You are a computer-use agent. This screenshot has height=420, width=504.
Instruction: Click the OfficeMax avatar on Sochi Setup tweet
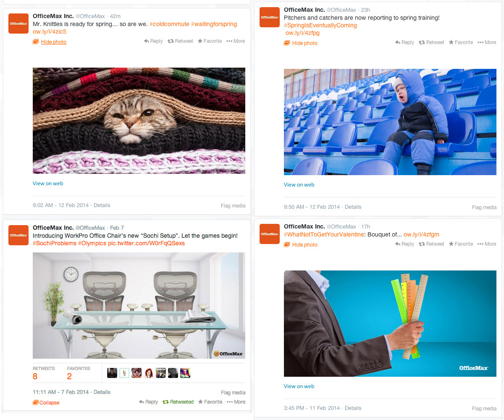point(18,235)
